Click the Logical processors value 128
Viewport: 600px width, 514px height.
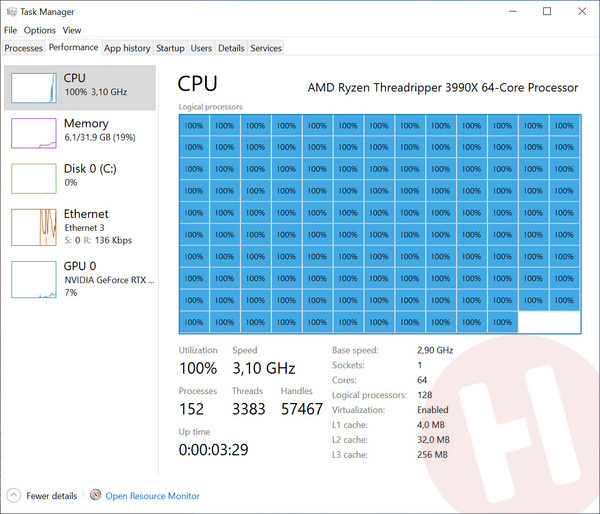click(425, 395)
